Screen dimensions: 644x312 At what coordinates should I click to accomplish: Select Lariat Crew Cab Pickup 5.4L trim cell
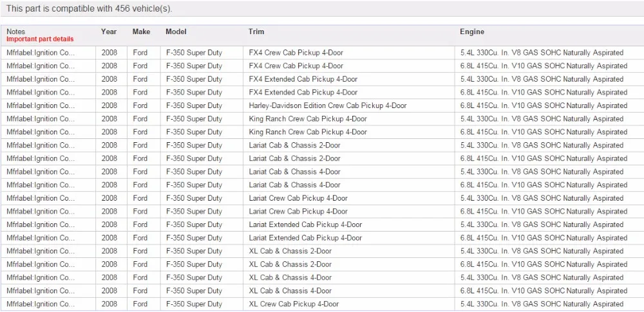pos(348,198)
